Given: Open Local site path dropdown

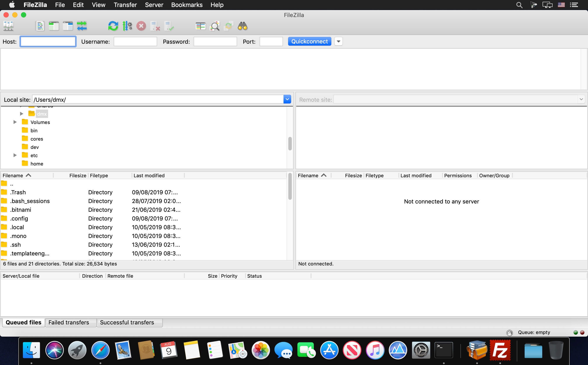Looking at the screenshot, I should point(287,99).
